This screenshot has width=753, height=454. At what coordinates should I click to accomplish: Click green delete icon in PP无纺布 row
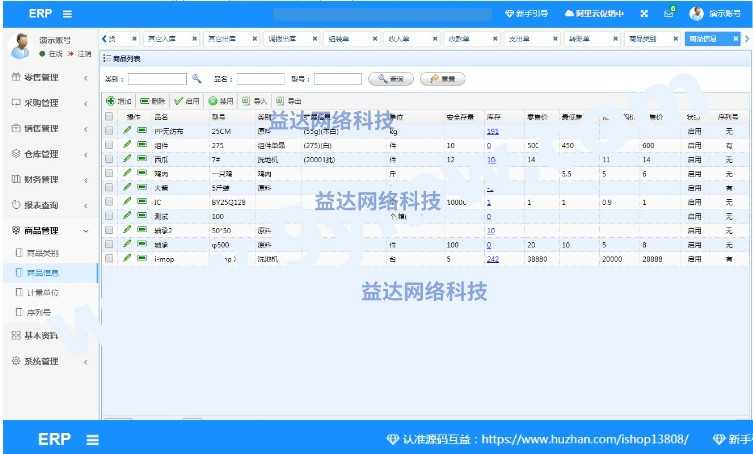click(x=142, y=130)
